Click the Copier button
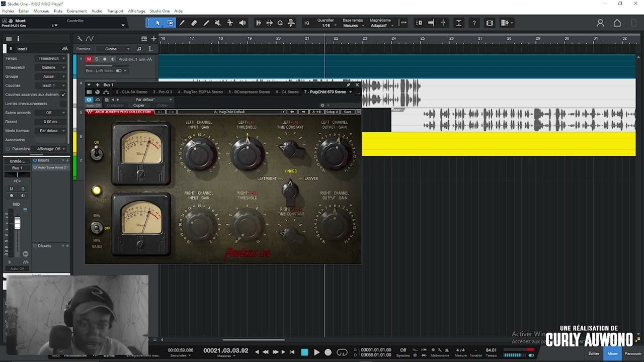 139,106
